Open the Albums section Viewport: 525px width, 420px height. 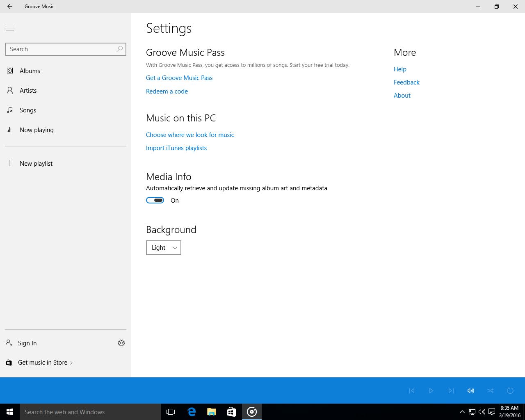pyautogui.click(x=66, y=71)
